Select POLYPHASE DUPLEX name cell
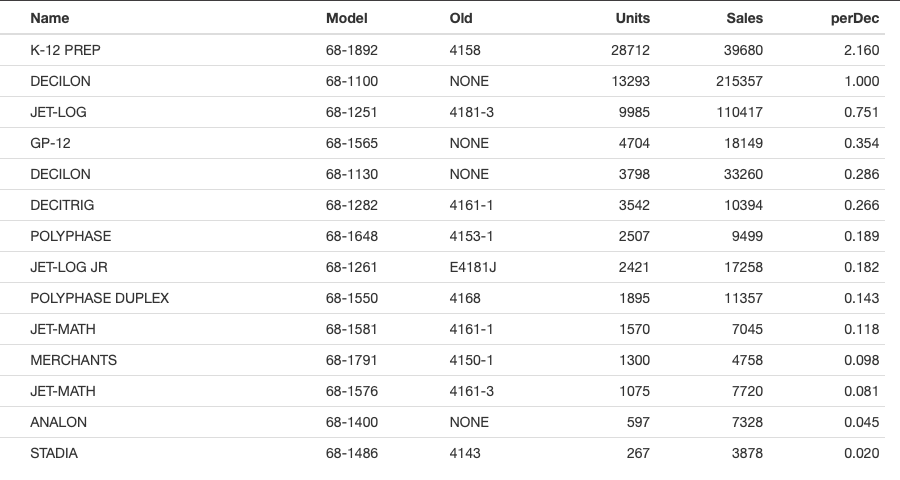The height and width of the screenshot is (480, 900). click(x=100, y=298)
